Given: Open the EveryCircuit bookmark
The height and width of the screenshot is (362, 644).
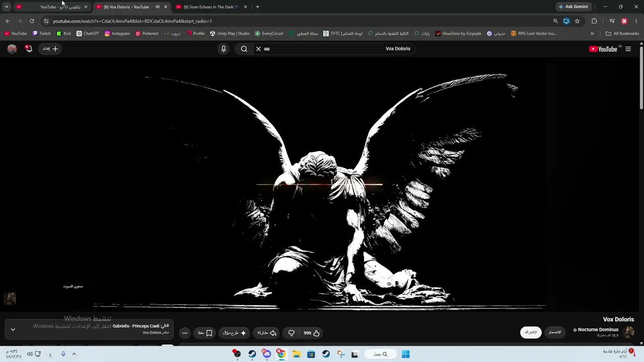Looking at the screenshot, I should click(x=269, y=34).
